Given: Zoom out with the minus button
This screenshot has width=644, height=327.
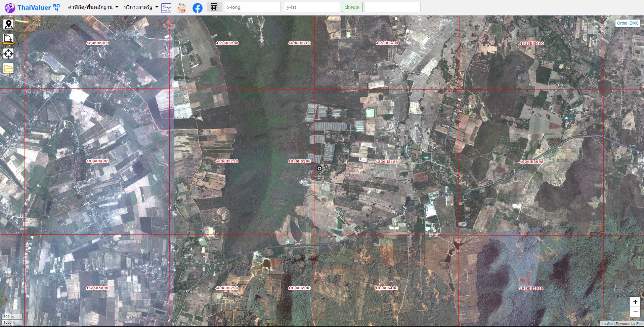Looking at the screenshot, I should (635, 312).
